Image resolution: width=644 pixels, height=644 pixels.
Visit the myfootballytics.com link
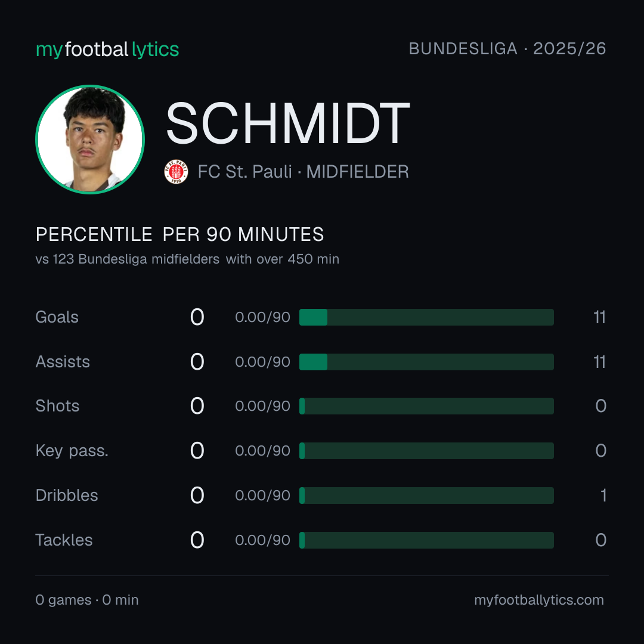coord(539,600)
